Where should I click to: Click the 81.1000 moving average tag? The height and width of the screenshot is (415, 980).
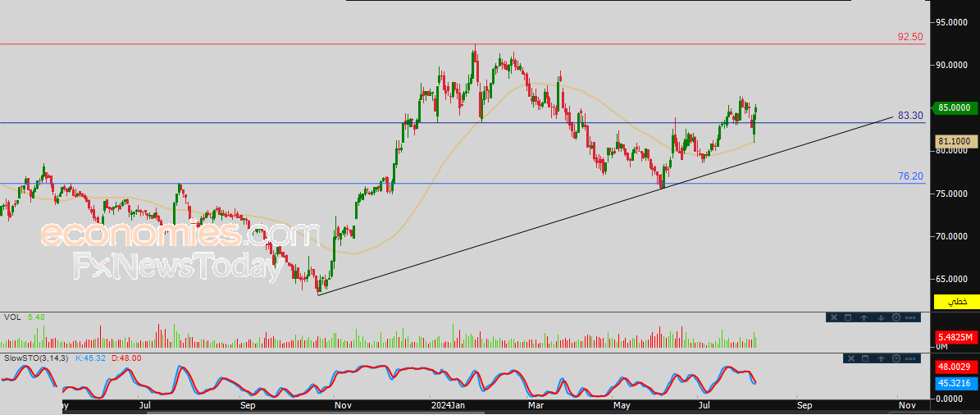coord(955,142)
